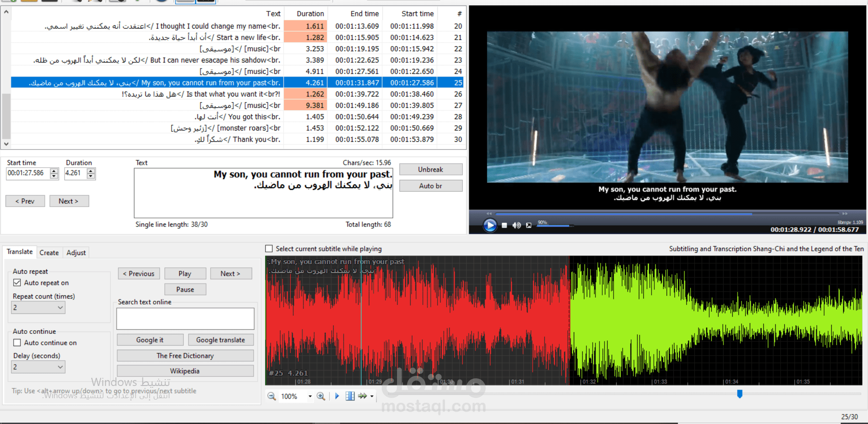Disable the Auto repeat on checkbox
This screenshot has width=868, height=424.
pyautogui.click(x=17, y=283)
